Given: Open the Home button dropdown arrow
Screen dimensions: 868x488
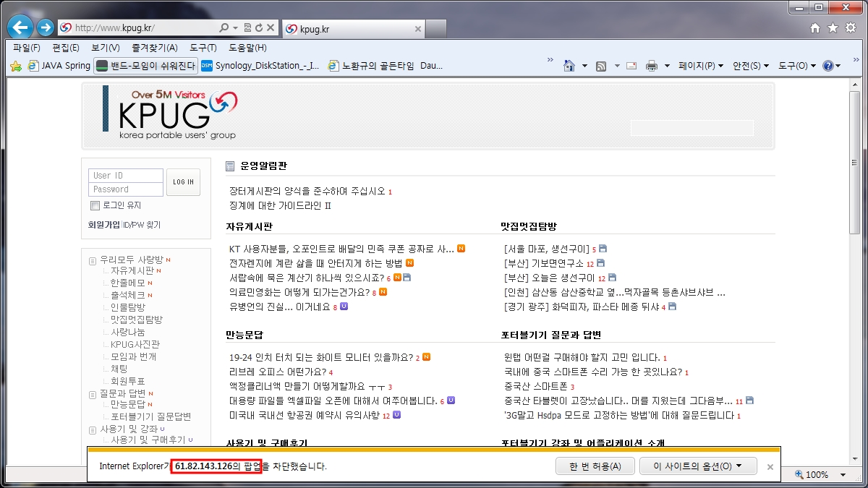Looking at the screenshot, I should [584, 66].
